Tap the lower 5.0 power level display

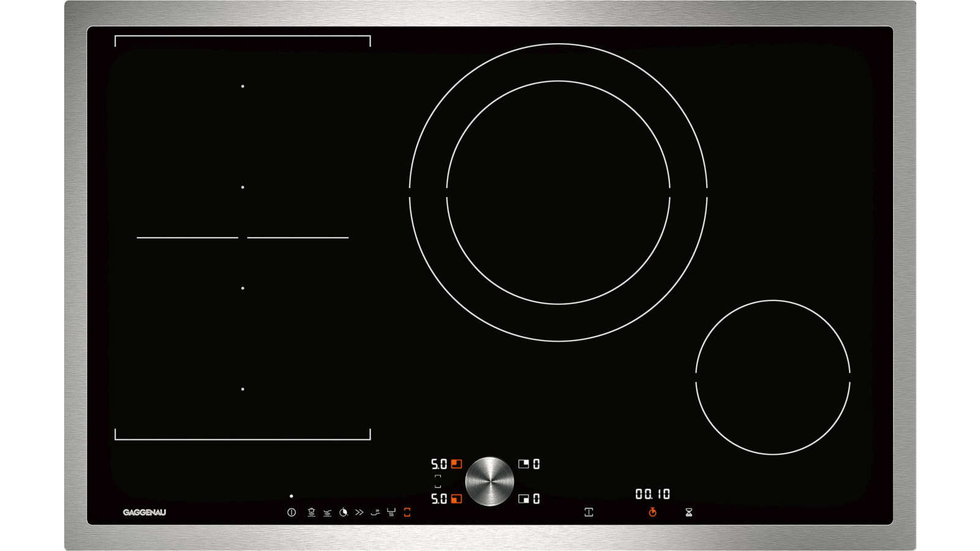coord(439,499)
